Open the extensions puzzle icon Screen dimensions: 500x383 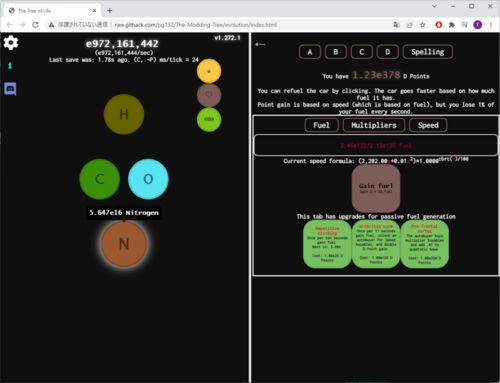452,25
